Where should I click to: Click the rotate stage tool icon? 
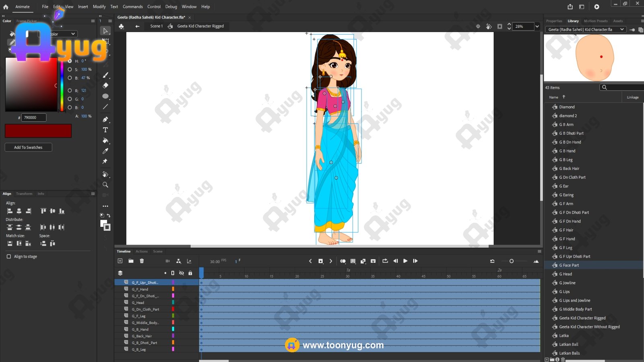[489, 27]
